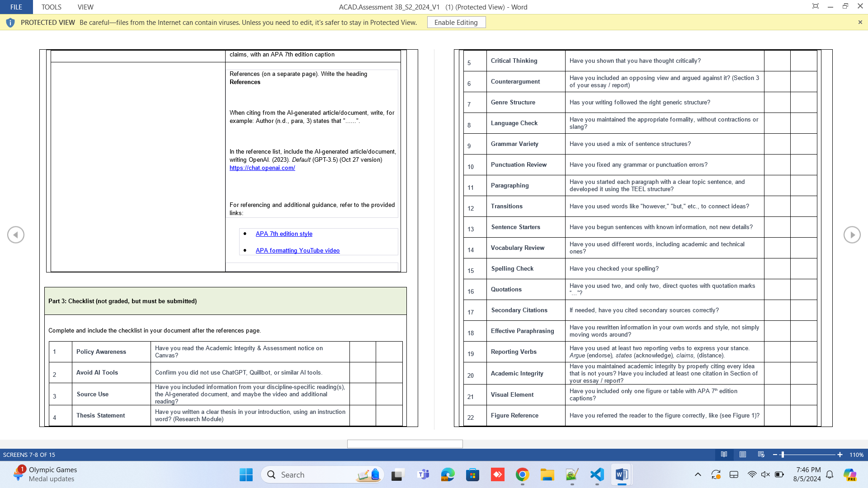Open the VIEW menu
868x488 pixels.
[x=85, y=7]
